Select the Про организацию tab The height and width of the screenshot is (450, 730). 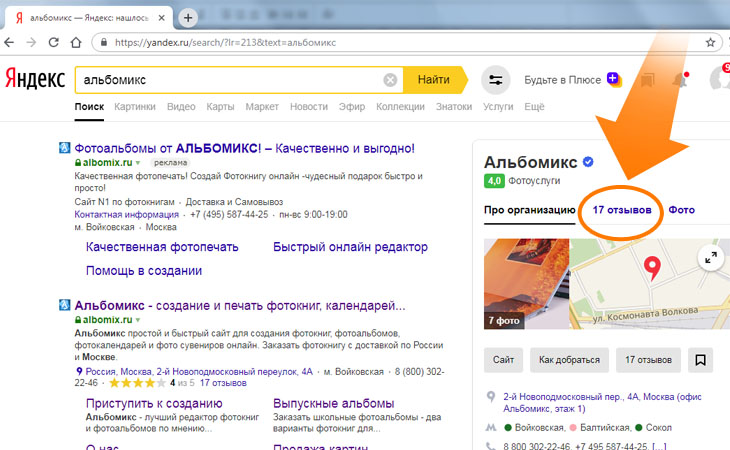click(529, 210)
